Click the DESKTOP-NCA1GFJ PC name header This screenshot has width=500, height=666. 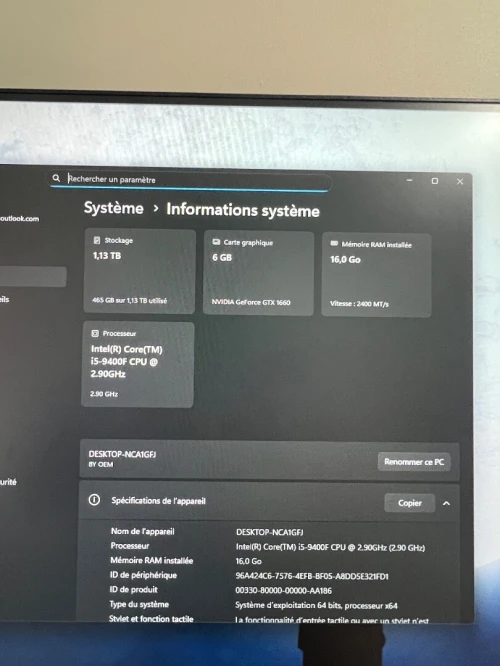(122, 454)
